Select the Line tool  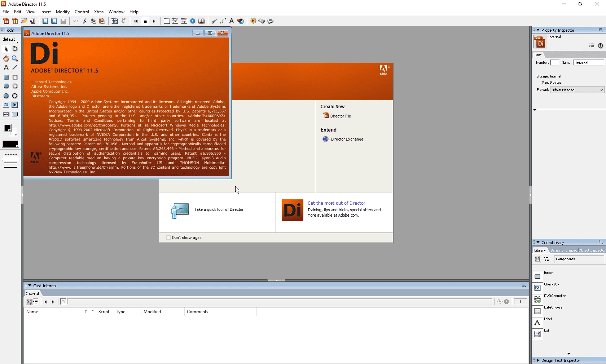(x=15, y=67)
